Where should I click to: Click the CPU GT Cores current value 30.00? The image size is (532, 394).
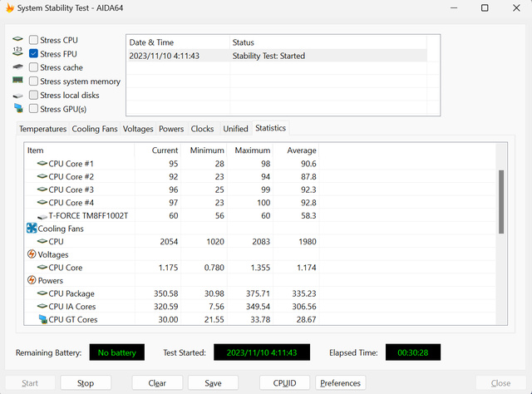pyautogui.click(x=168, y=320)
